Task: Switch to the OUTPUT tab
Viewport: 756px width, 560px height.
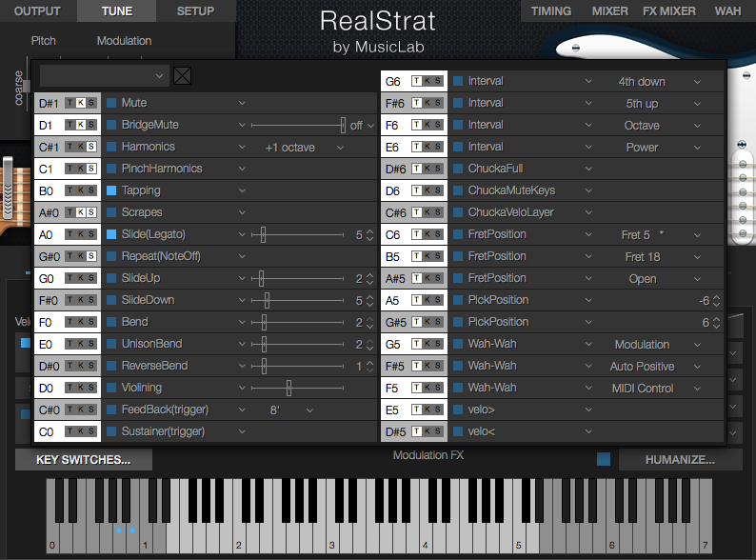Action: point(37,10)
